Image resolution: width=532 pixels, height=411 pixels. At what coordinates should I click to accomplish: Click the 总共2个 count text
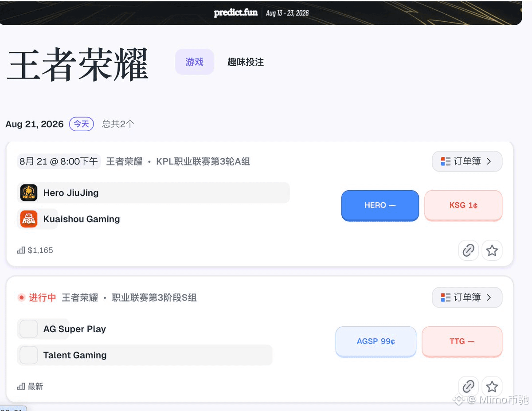click(x=118, y=124)
